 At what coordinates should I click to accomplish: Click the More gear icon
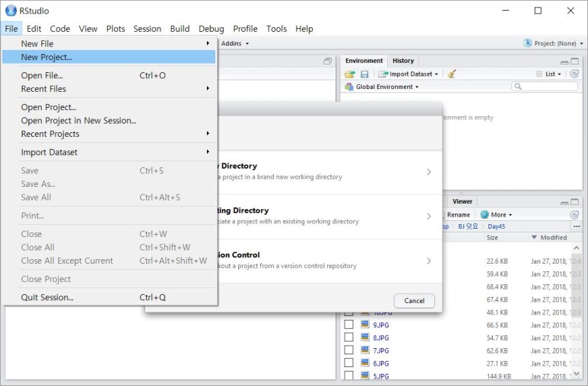485,214
